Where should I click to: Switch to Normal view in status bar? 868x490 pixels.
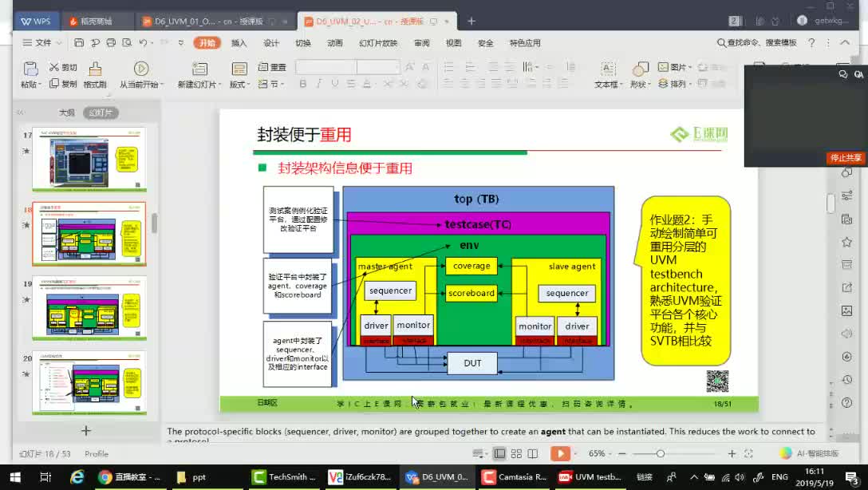pyautogui.click(x=499, y=453)
